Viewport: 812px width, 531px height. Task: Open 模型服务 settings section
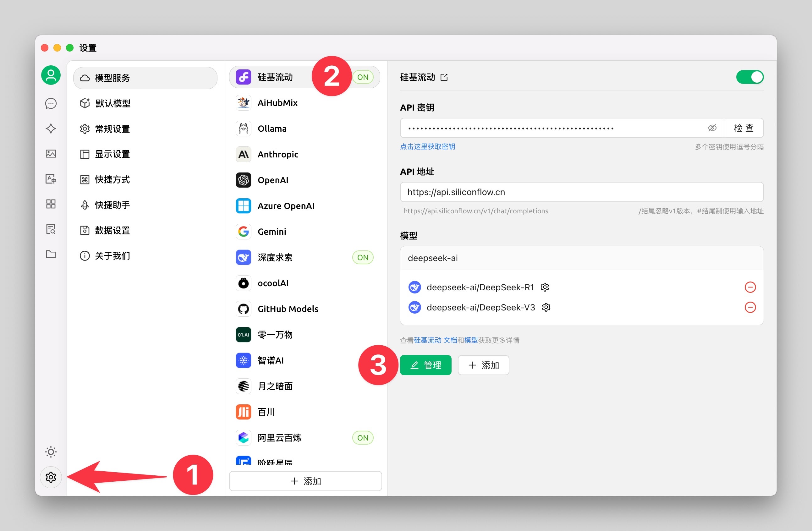tap(145, 78)
